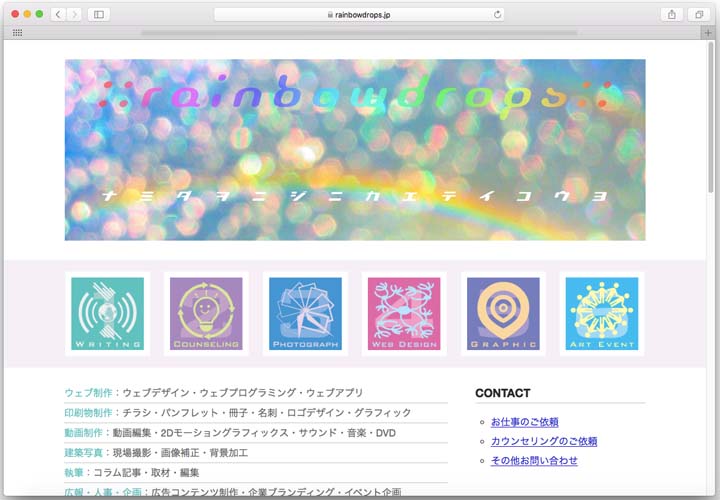Open a new tab with plus button

[x=708, y=33]
